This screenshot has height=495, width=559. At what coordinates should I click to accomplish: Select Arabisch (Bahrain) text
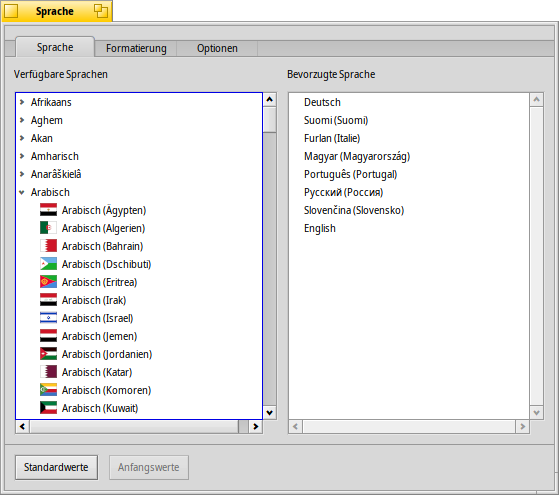tap(102, 246)
